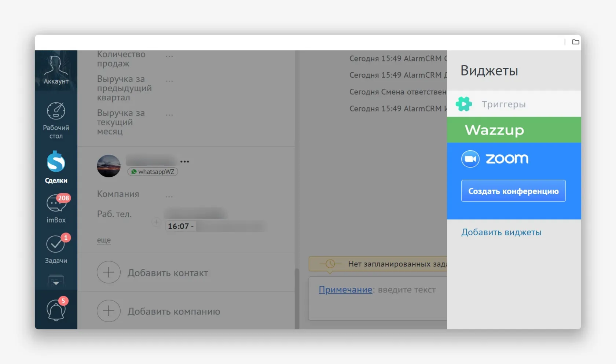Open the Добавить виджеты link
This screenshot has height=364, width=616.
[501, 232]
